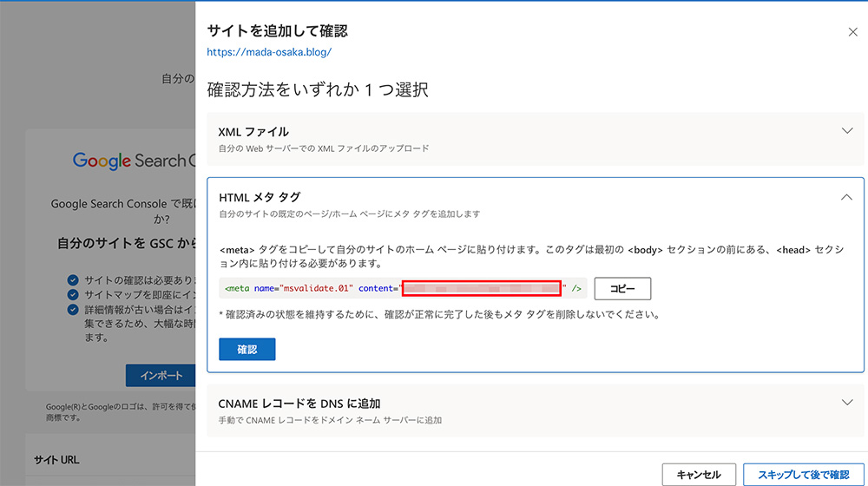The image size is (868, 486).
Task: Click the Google Search Console logo
Action: (x=134, y=161)
